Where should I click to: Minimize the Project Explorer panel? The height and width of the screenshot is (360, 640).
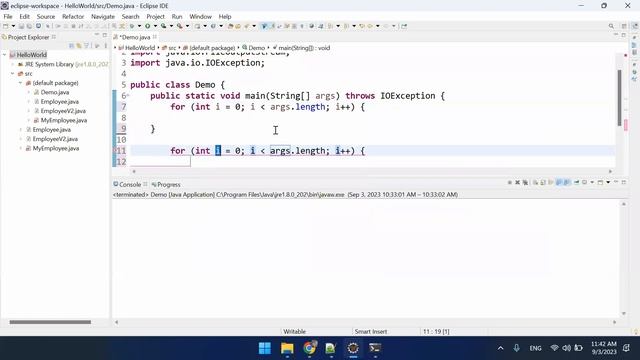(x=97, y=36)
